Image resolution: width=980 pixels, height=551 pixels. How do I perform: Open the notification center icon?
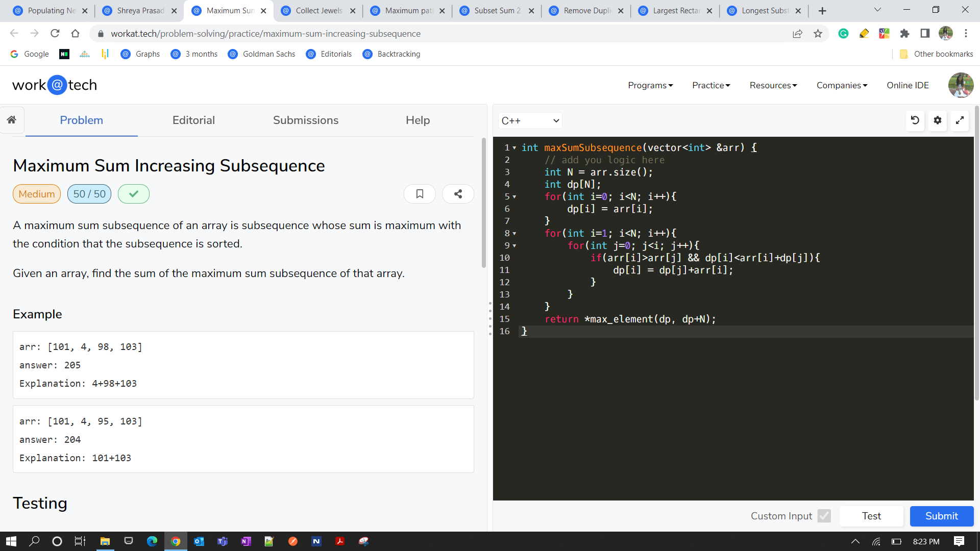959,541
